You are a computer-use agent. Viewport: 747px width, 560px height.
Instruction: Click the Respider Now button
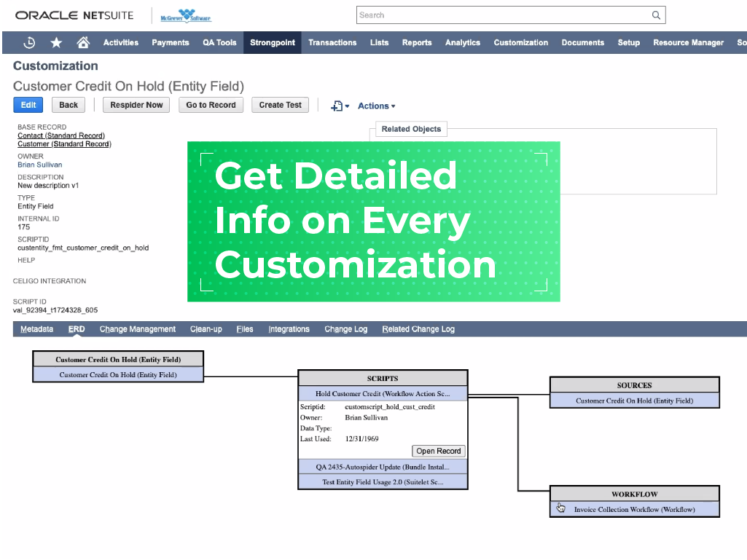(x=136, y=105)
